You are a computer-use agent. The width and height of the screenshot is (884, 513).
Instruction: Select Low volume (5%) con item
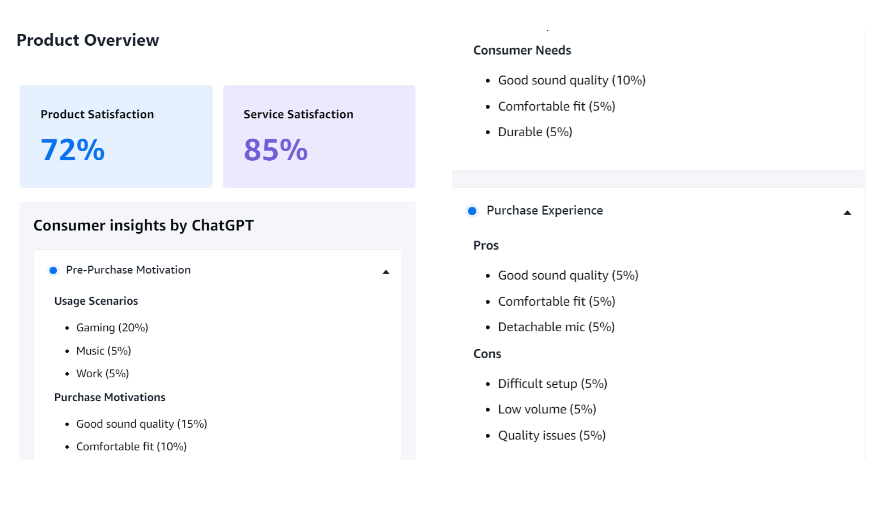coord(547,410)
